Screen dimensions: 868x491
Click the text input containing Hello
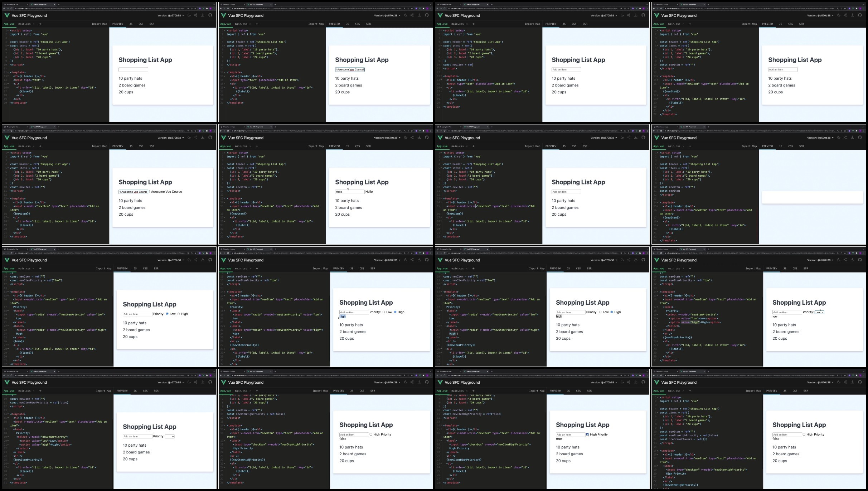(350, 192)
